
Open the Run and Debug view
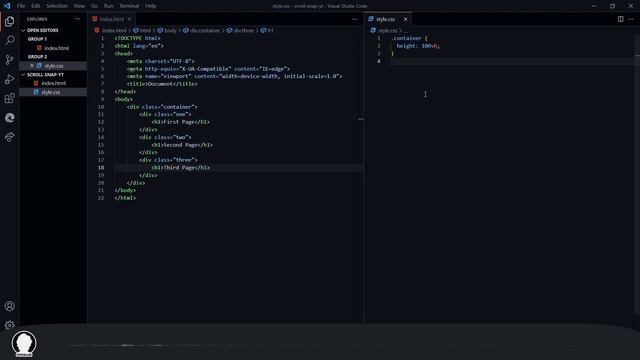click(x=9, y=79)
